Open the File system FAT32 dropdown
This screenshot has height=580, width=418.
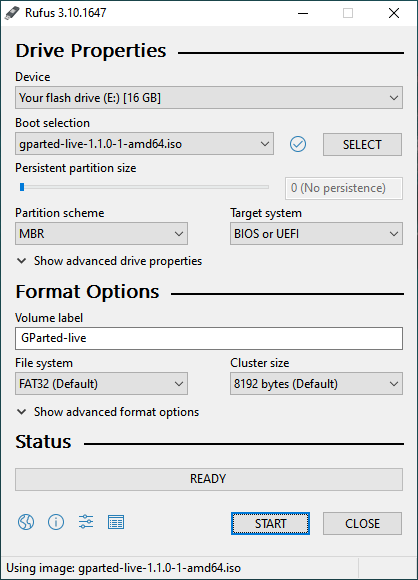tap(101, 384)
